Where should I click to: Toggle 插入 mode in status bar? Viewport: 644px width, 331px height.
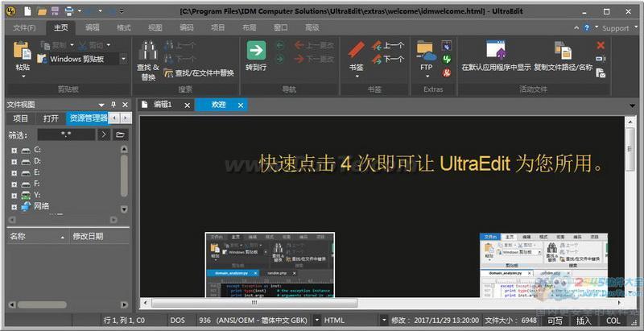point(584,321)
